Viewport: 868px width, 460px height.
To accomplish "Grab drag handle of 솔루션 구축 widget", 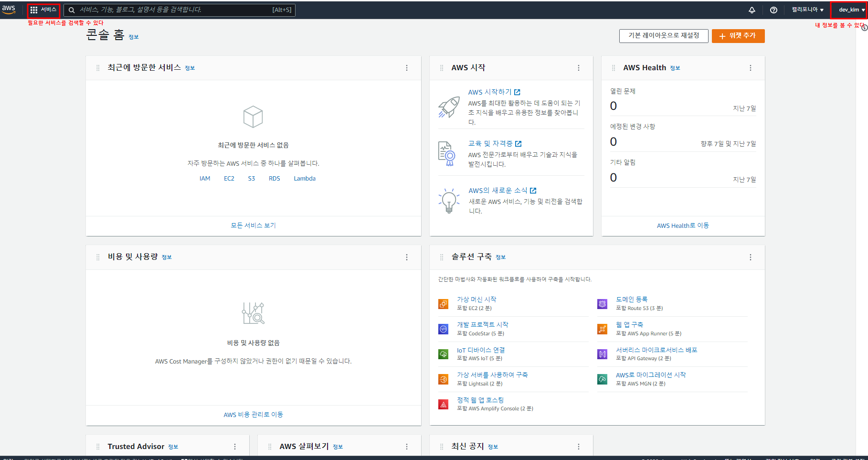I will (x=442, y=257).
